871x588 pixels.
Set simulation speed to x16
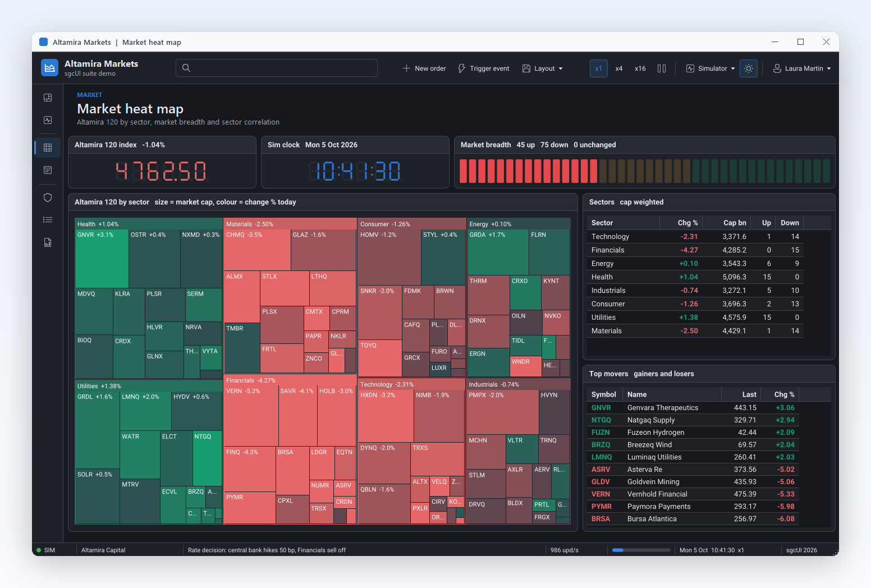(640, 68)
